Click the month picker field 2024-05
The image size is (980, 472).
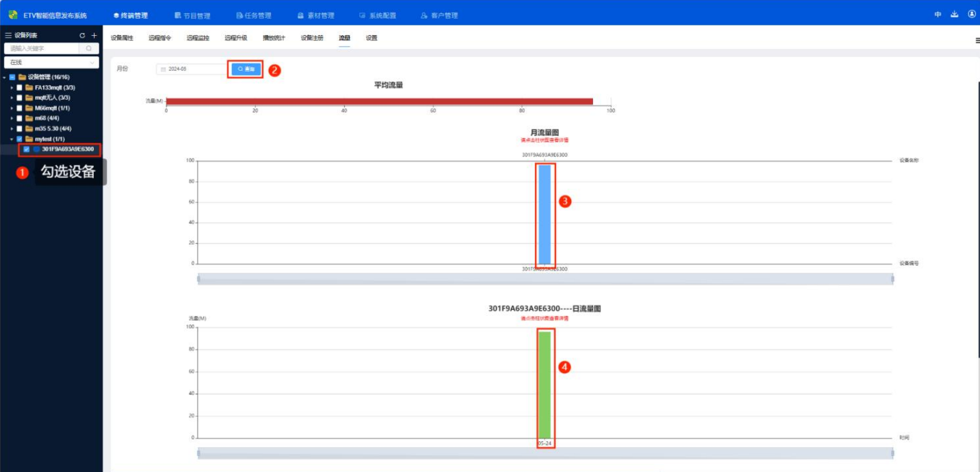tap(191, 70)
